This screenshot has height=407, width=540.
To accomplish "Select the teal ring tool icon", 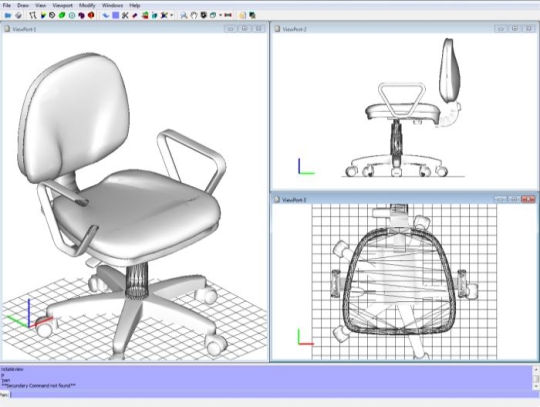I will point(72,15).
